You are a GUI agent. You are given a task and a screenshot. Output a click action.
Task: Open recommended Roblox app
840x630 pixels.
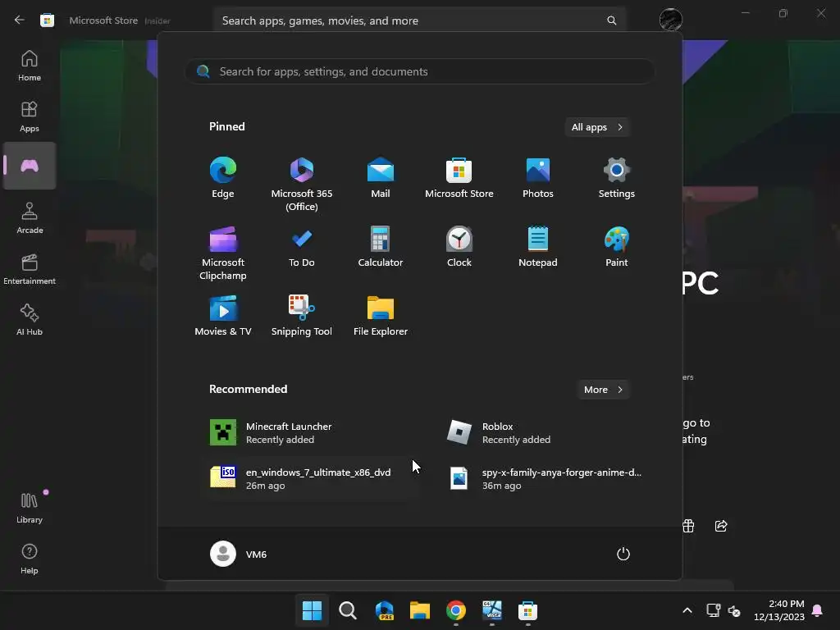tap(546, 433)
